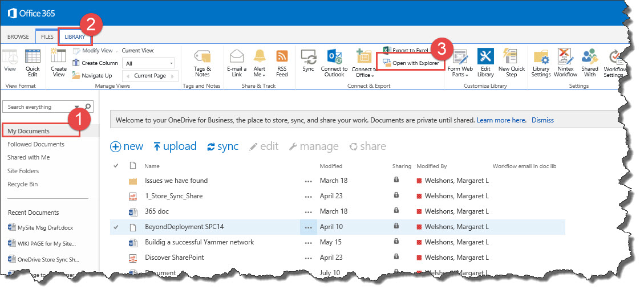The height and width of the screenshot is (294, 644).
Task: Dismiss the OneDrive welcome message
Action: [542, 120]
